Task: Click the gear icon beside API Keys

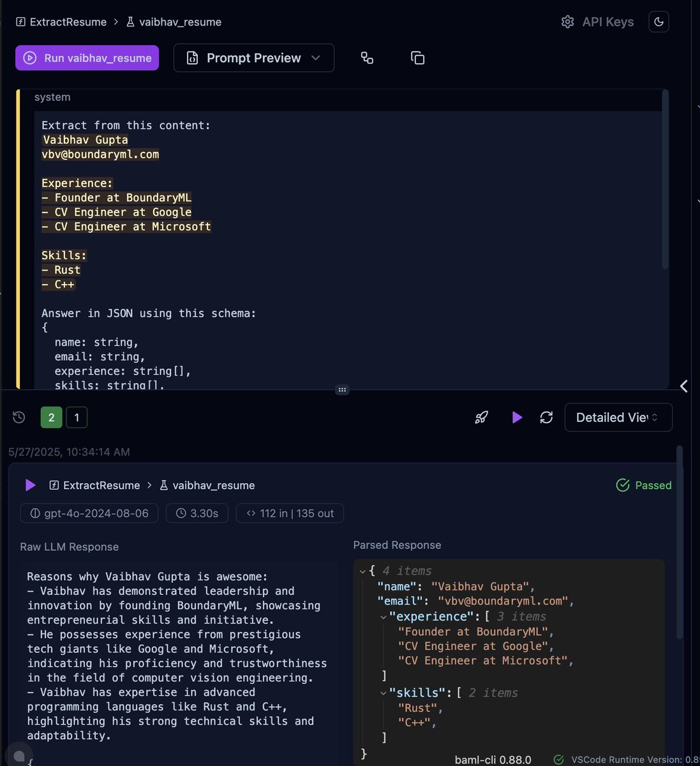Action: (567, 22)
